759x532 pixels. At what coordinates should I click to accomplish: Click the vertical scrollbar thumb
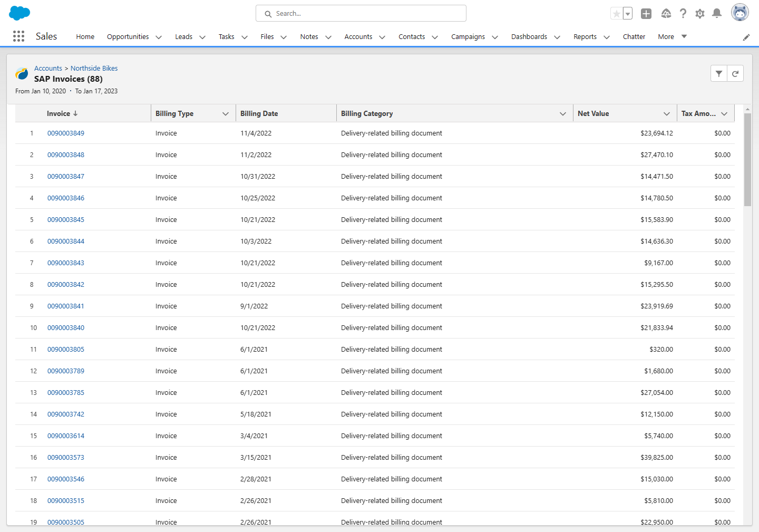click(747, 159)
